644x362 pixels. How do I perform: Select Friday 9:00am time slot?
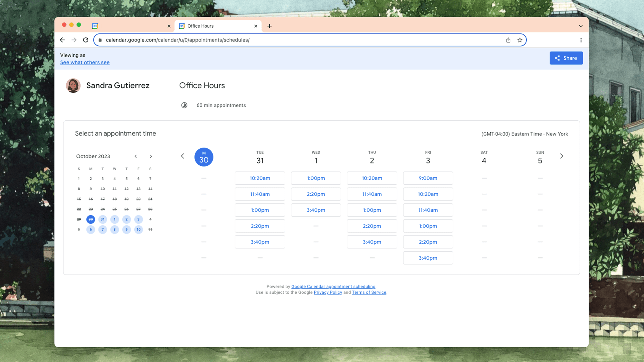428,178
